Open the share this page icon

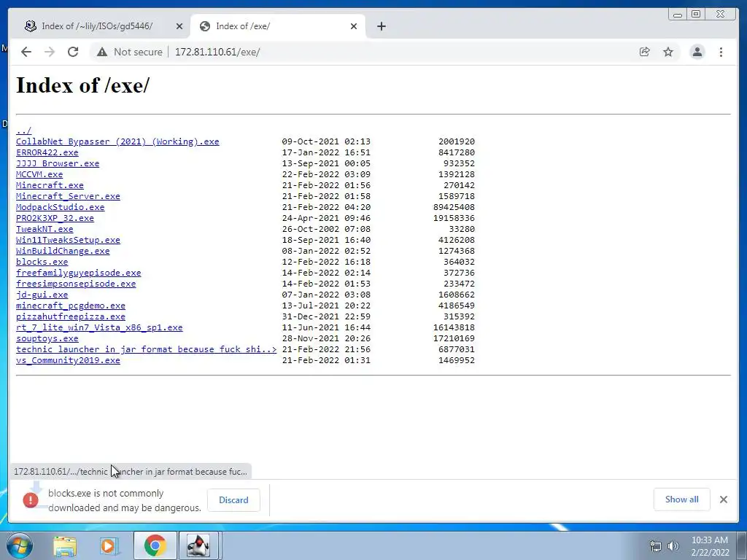coord(645,52)
